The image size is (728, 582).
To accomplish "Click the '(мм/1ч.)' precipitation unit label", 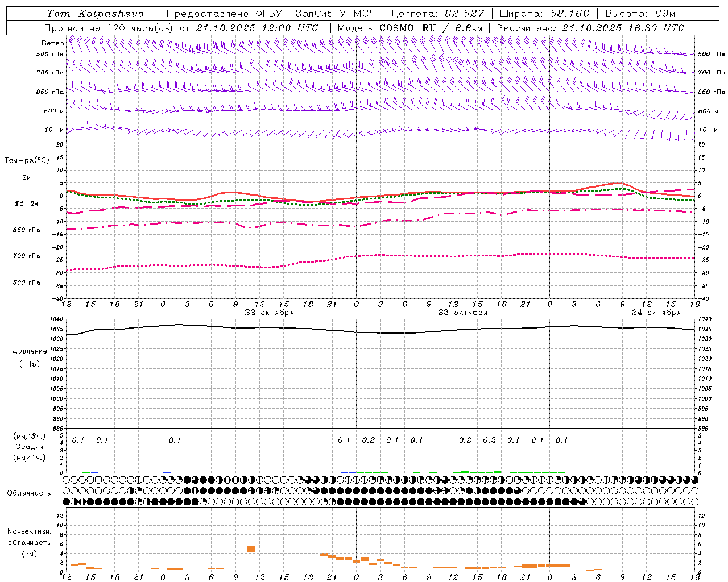I will click(x=30, y=458).
